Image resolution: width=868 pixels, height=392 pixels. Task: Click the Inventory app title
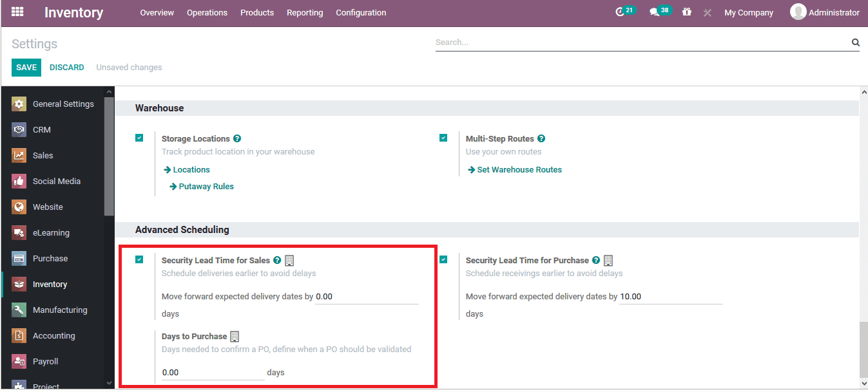coord(73,12)
